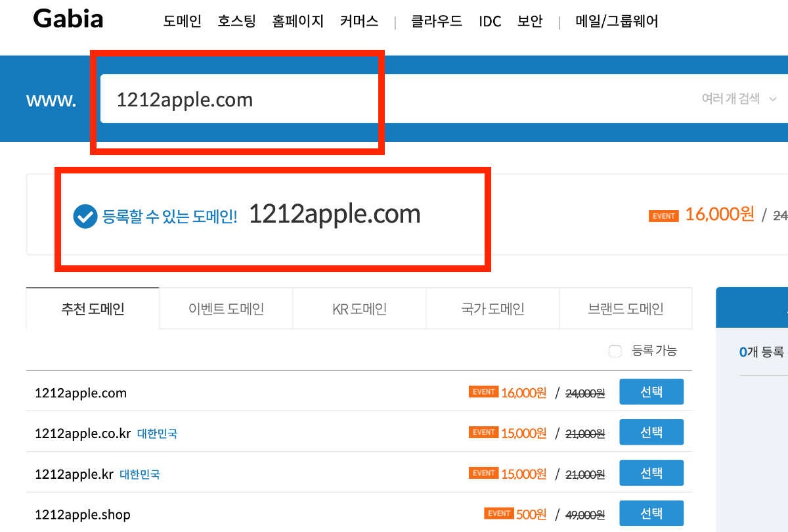The width and height of the screenshot is (788, 532).
Task: Click EVENT badge in the 1212apple.shop row
Action: 498,514
